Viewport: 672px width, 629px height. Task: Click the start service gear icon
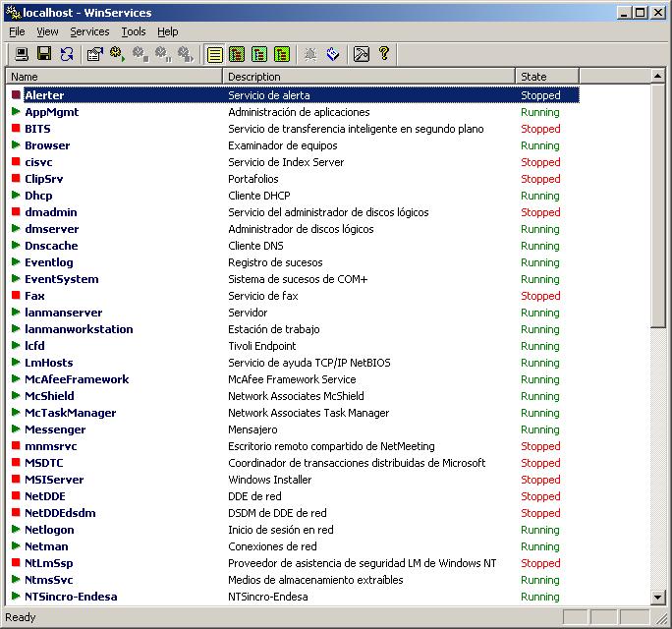tap(118, 54)
